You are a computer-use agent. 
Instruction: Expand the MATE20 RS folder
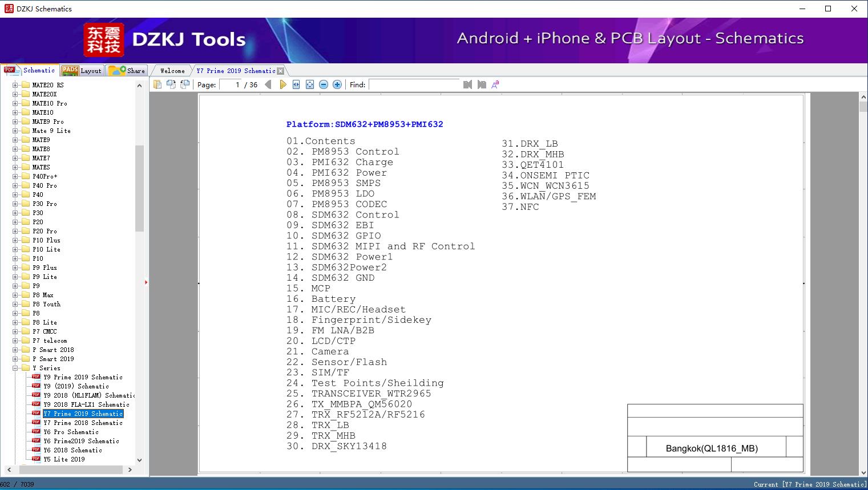pos(15,85)
